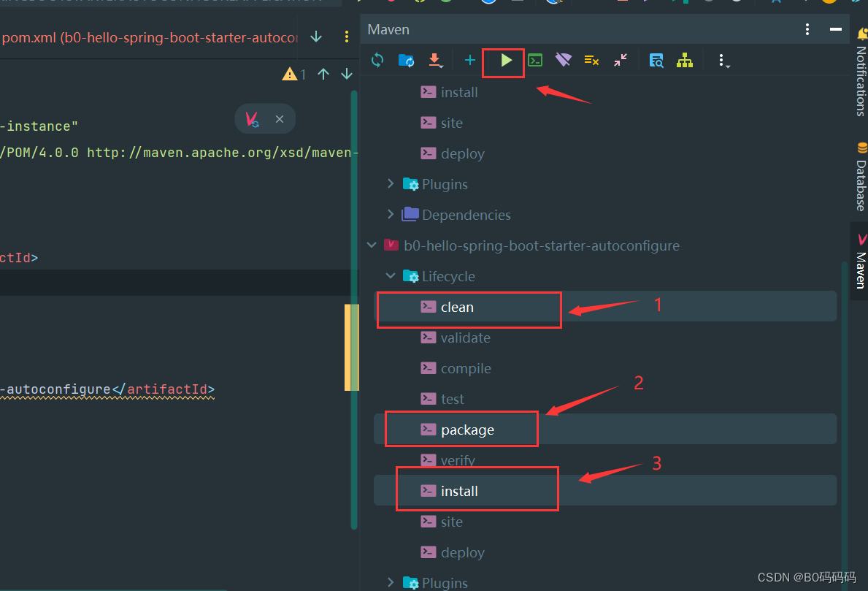Run Maven build with green play icon

click(506, 60)
